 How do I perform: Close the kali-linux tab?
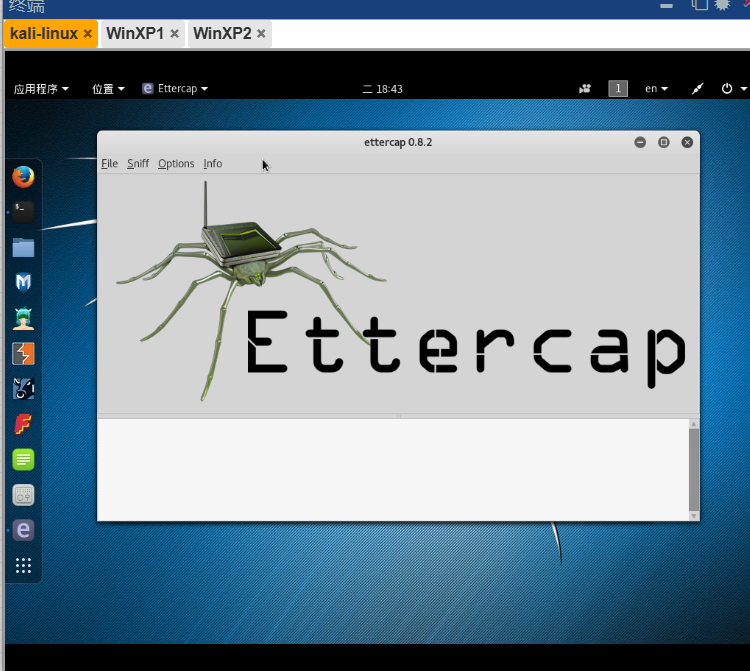coord(88,33)
